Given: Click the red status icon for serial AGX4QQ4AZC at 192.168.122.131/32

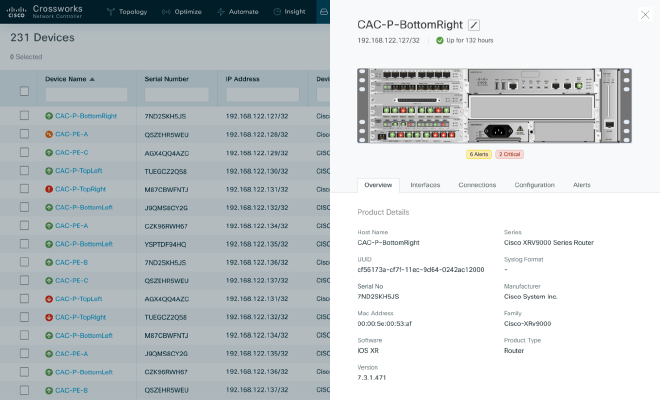Looking at the screenshot, I should click(49, 299).
